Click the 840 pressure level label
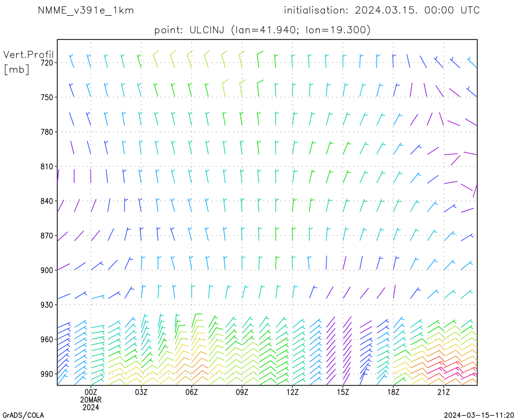 tap(47, 201)
